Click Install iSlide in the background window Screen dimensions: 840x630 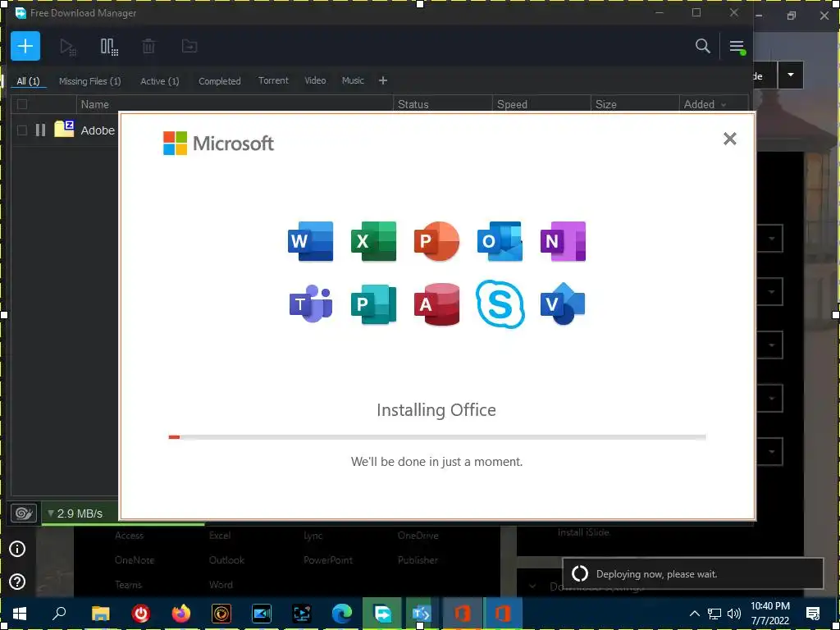click(x=583, y=532)
